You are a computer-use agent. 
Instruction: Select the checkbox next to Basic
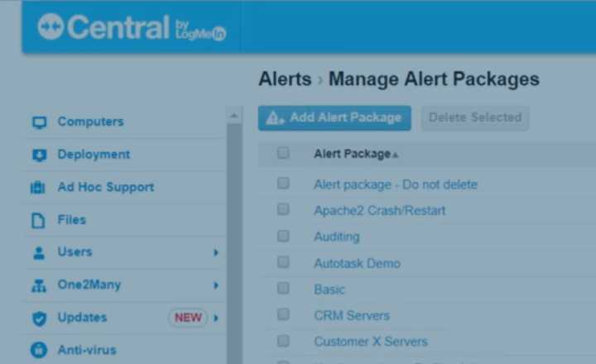tap(283, 289)
